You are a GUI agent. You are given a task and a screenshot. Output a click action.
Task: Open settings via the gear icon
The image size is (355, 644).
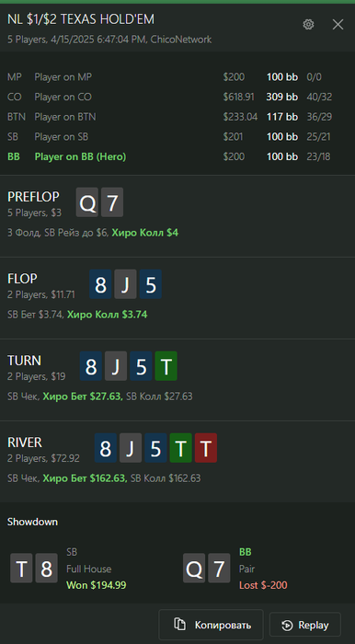(x=308, y=25)
